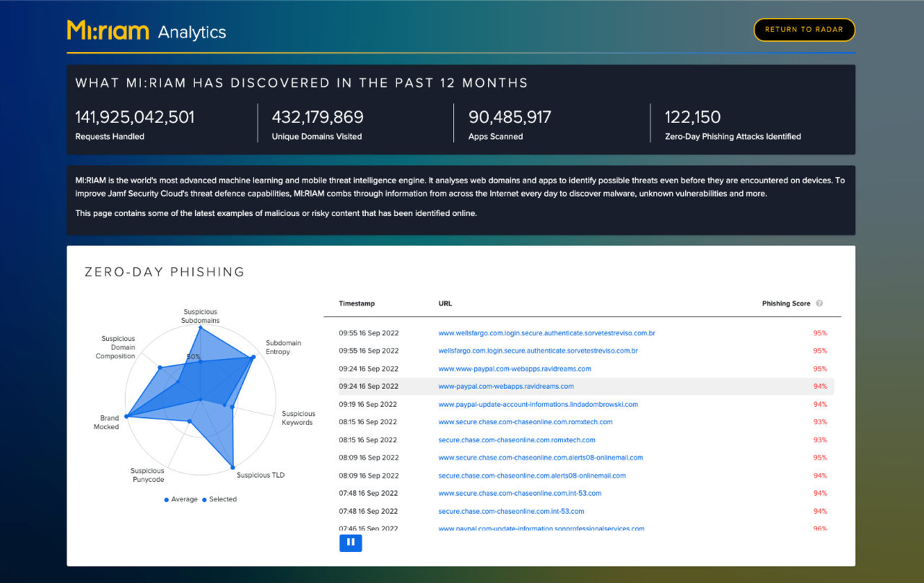The image size is (924, 583).
Task: Click the 432,179,869 unique domains figure
Action: click(318, 117)
